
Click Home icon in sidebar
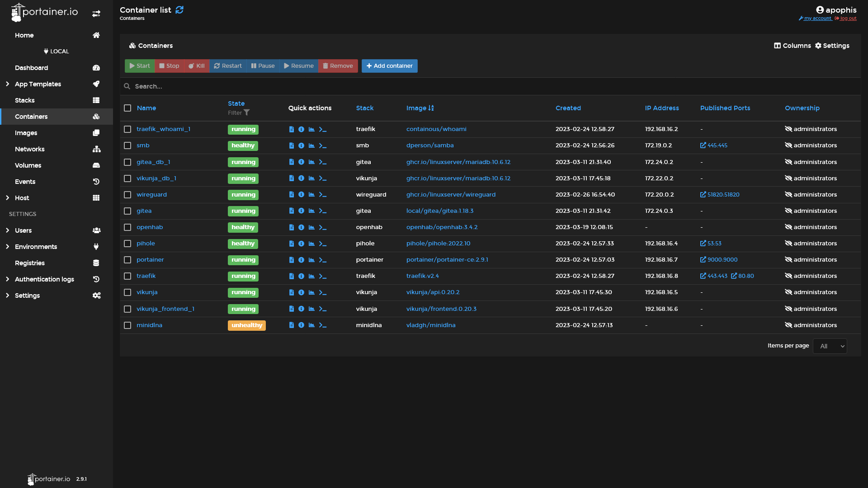click(96, 35)
